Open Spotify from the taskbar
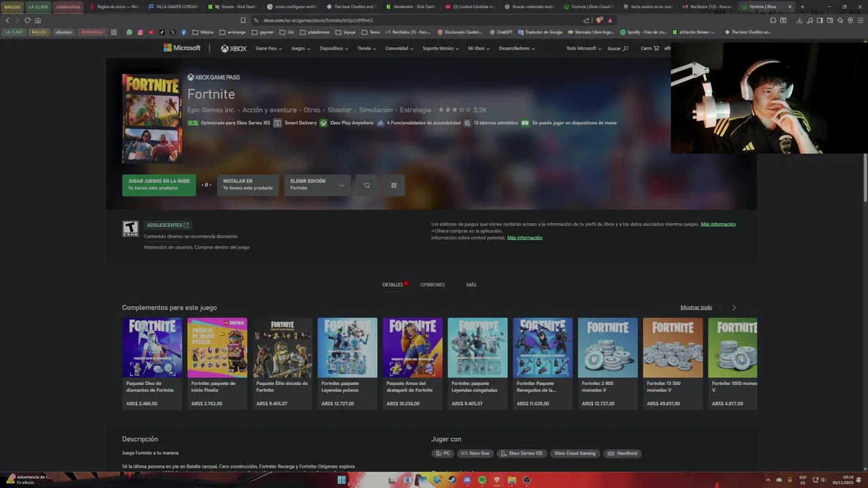This screenshot has width=868, height=488. click(x=482, y=480)
